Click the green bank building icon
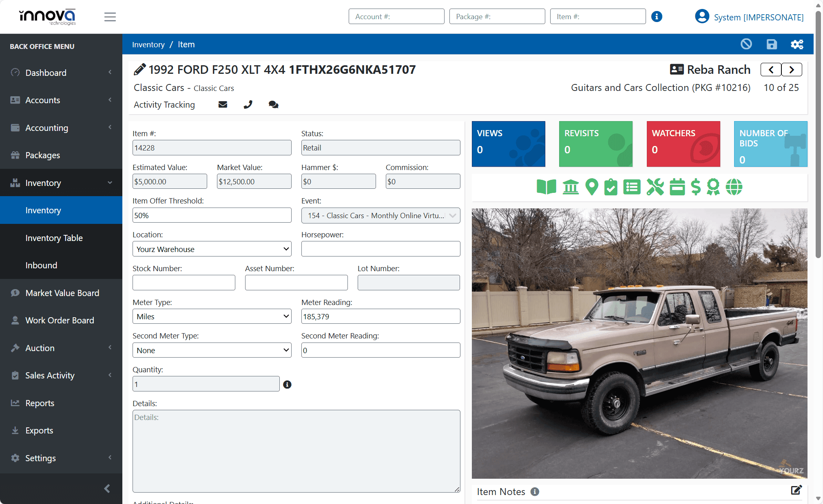Screen dimensions: 823x504 tap(571, 187)
